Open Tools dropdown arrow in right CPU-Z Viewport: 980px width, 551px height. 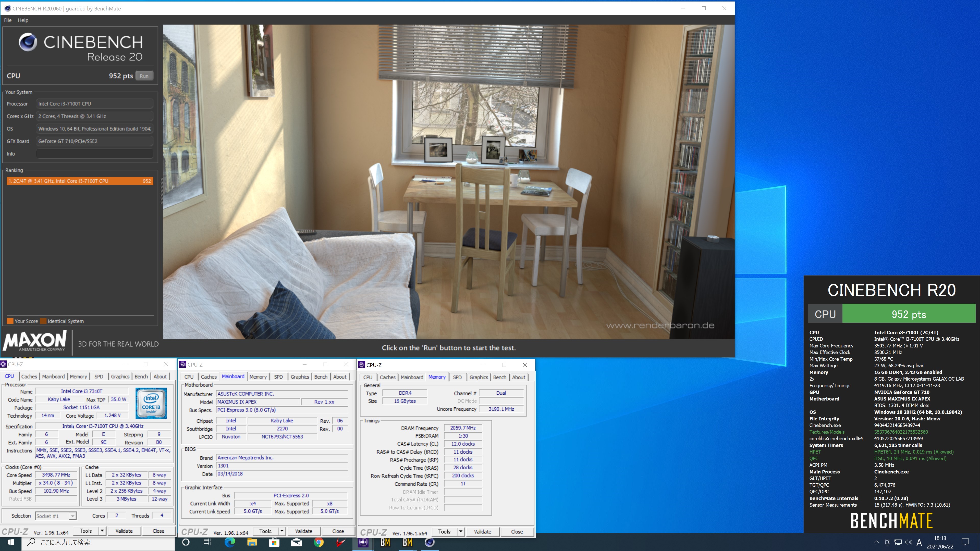click(460, 532)
